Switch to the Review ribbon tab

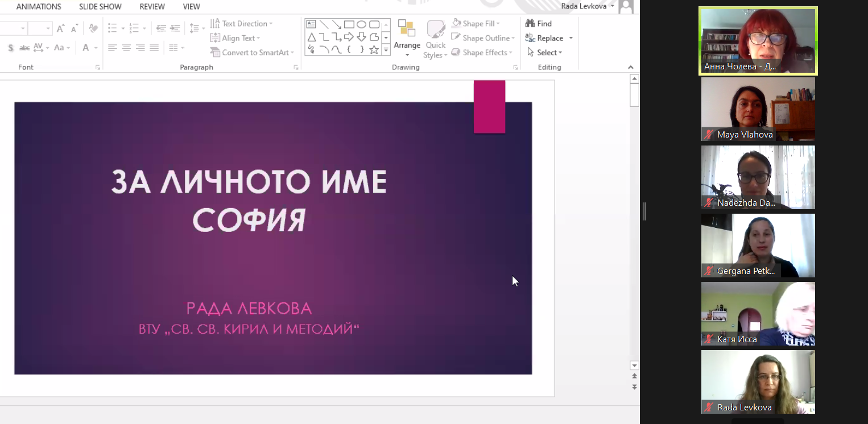pyautogui.click(x=152, y=7)
